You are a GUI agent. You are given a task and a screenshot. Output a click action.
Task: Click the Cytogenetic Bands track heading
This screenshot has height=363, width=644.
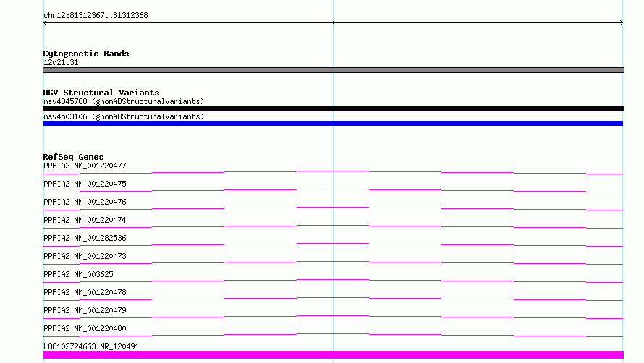point(86,54)
